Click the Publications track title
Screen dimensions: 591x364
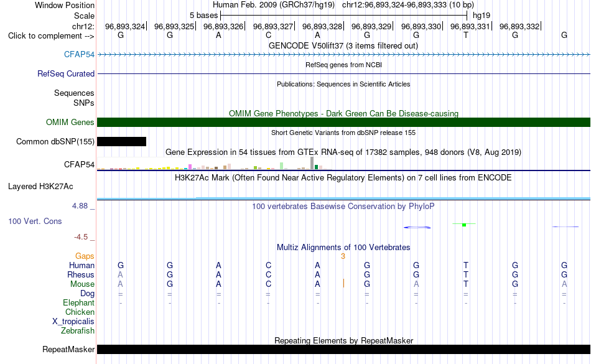(x=343, y=84)
